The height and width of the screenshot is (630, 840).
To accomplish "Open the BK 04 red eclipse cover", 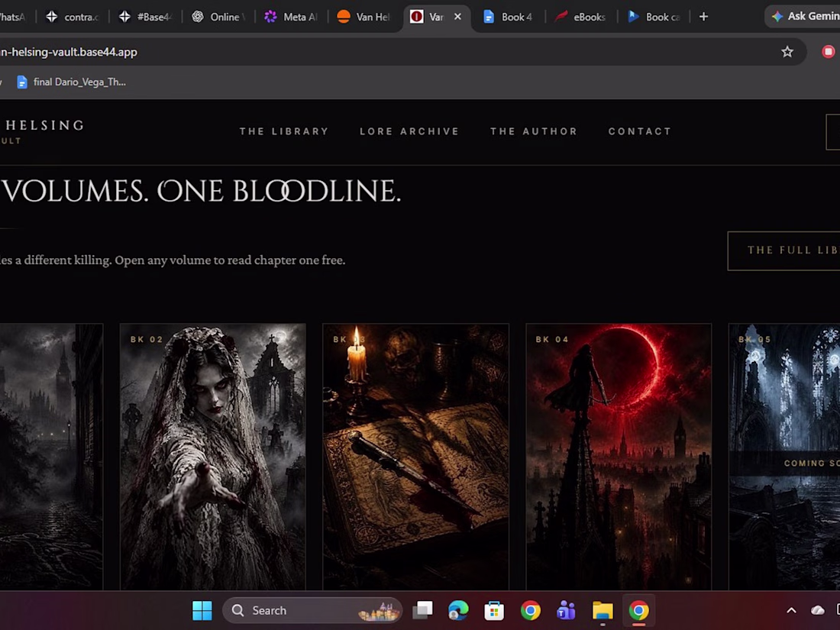I will [x=619, y=457].
